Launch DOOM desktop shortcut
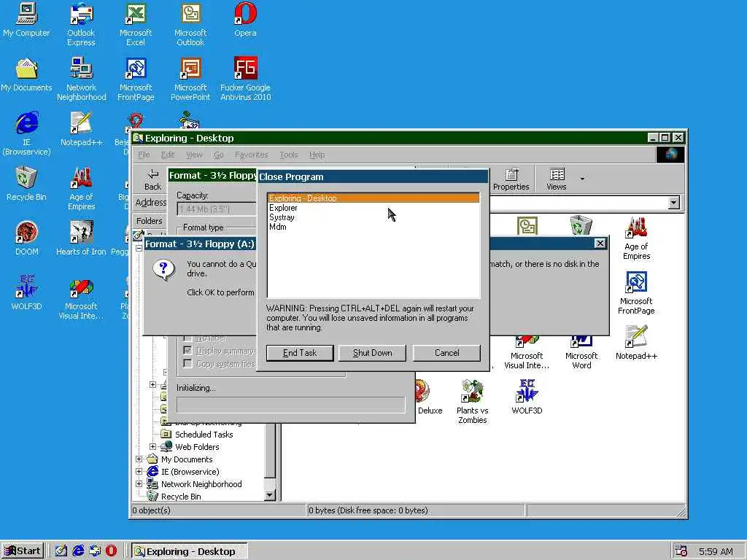This screenshot has height=560, width=747. coord(26,238)
